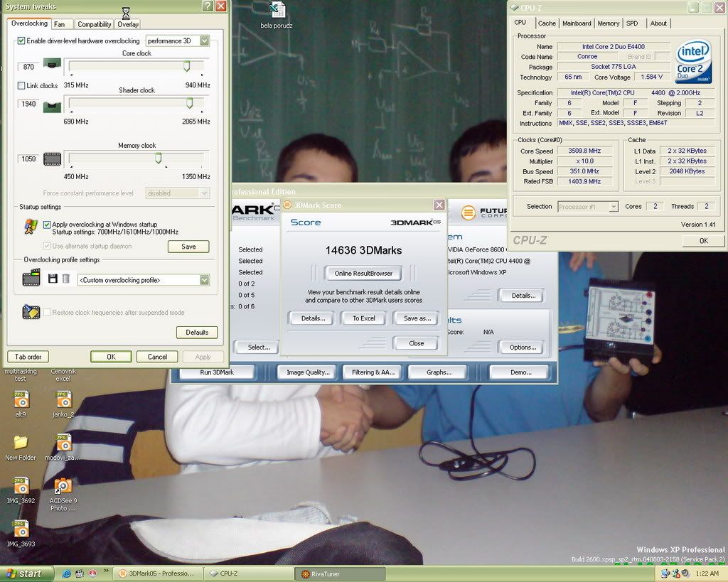Switch to the Fan tab

pos(60,24)
